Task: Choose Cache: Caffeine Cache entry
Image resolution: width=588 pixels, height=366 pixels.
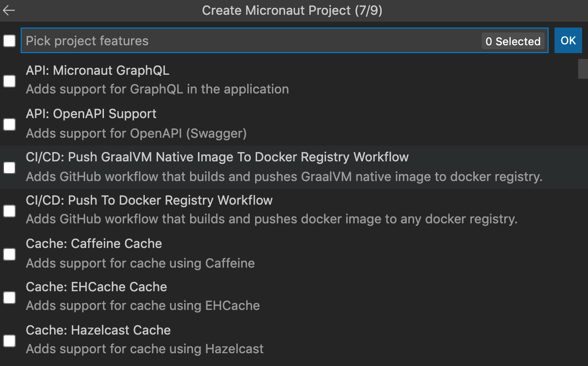Action: pos(94,244)
